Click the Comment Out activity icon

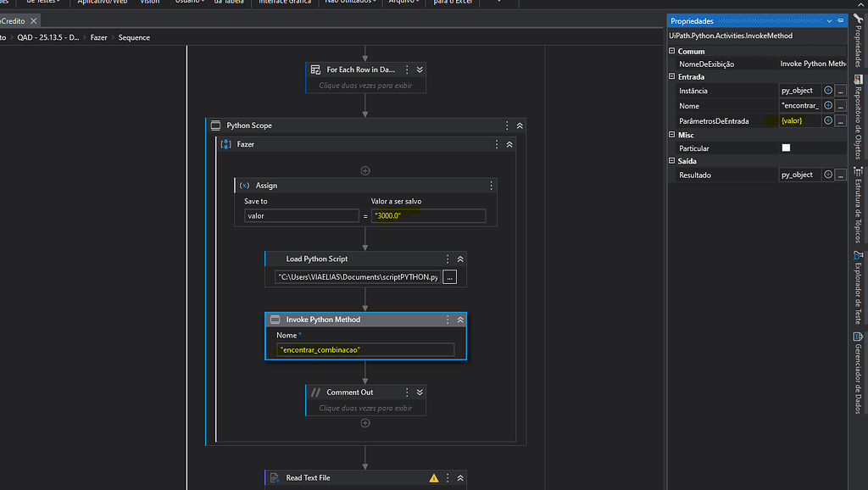[x=315, y=393]
